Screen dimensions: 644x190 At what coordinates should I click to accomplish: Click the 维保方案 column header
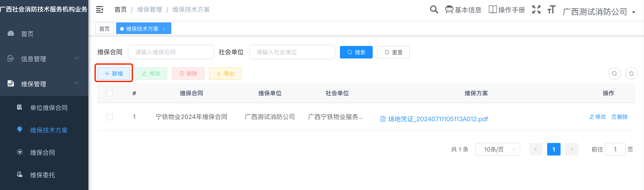(x=476, y=93)
